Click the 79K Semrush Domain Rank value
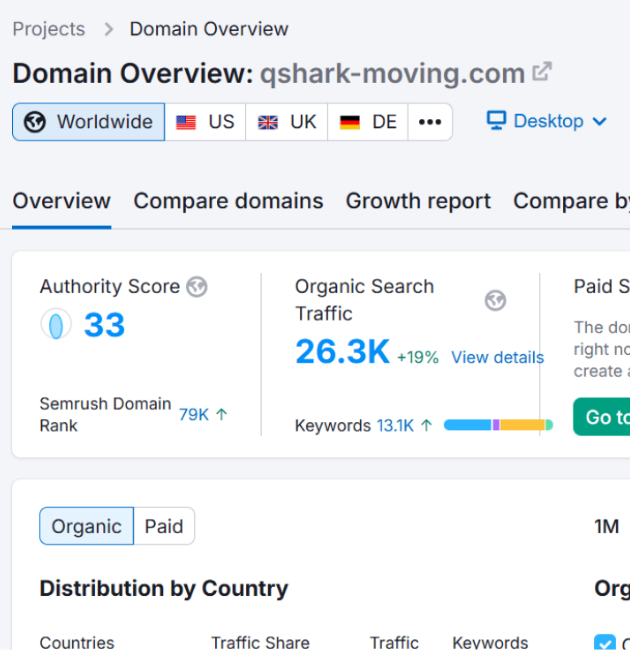Image resolution: width=630 pixels, height=650 pixels. [x=194, y=415]
